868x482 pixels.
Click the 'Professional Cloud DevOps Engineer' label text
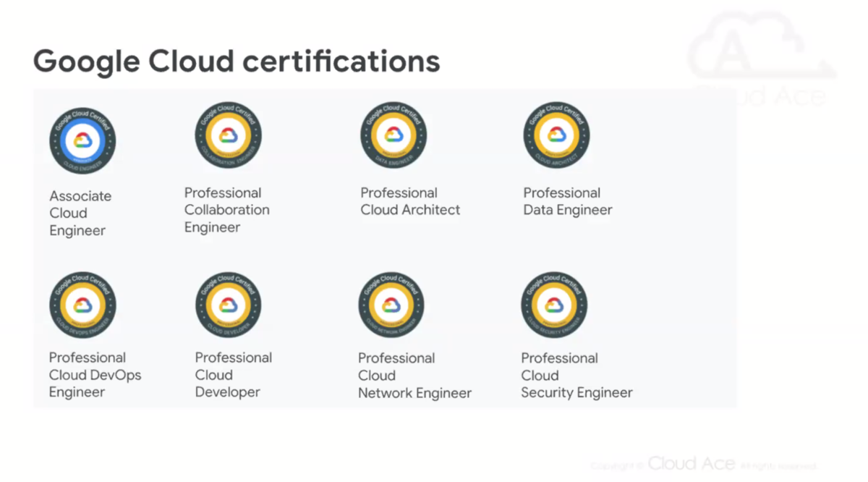[x=95, y=375]
